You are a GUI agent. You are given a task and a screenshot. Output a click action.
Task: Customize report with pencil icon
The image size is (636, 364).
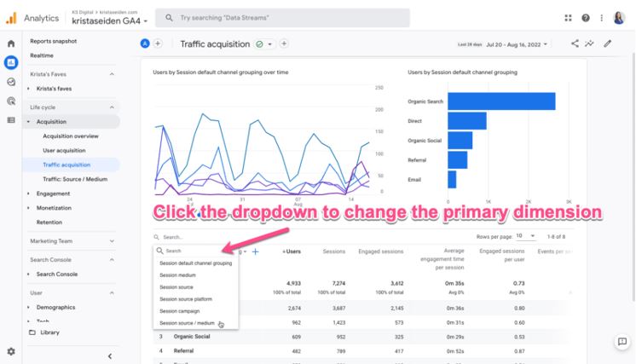(x=607, y=43)
